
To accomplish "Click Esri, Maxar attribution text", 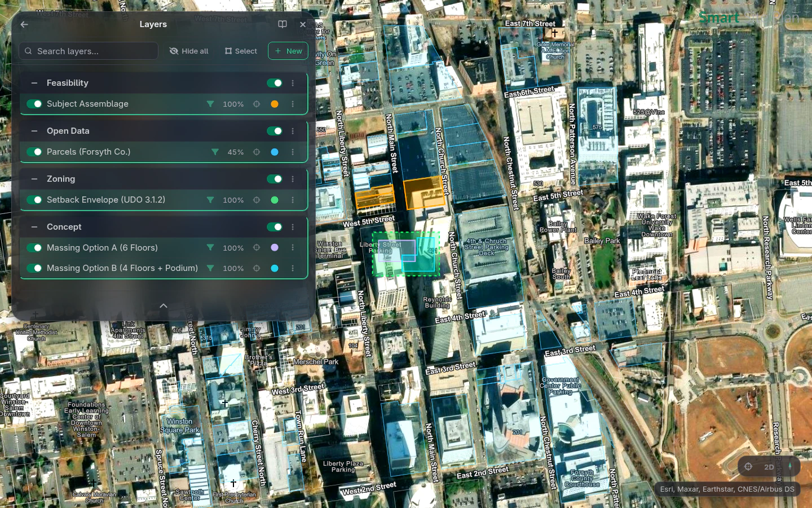I will point(727,489).
